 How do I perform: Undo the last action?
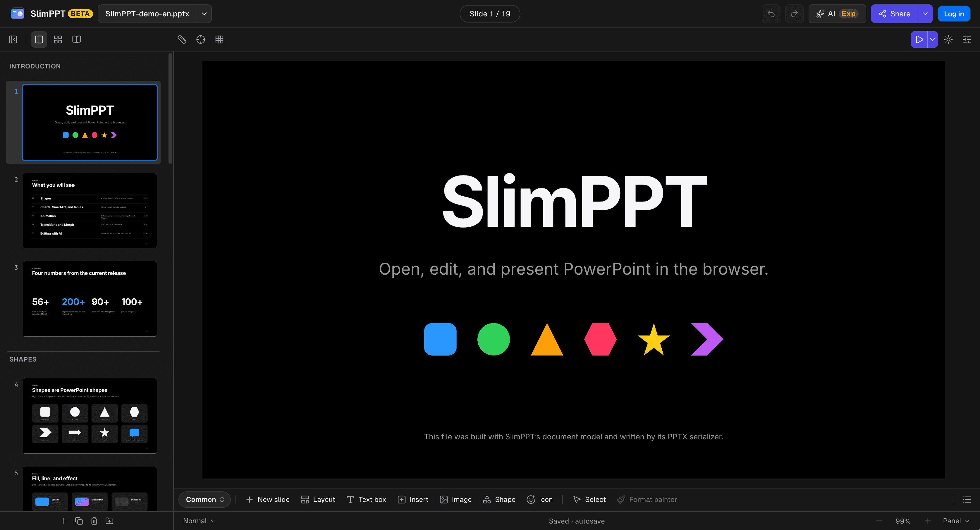point(771,14)
